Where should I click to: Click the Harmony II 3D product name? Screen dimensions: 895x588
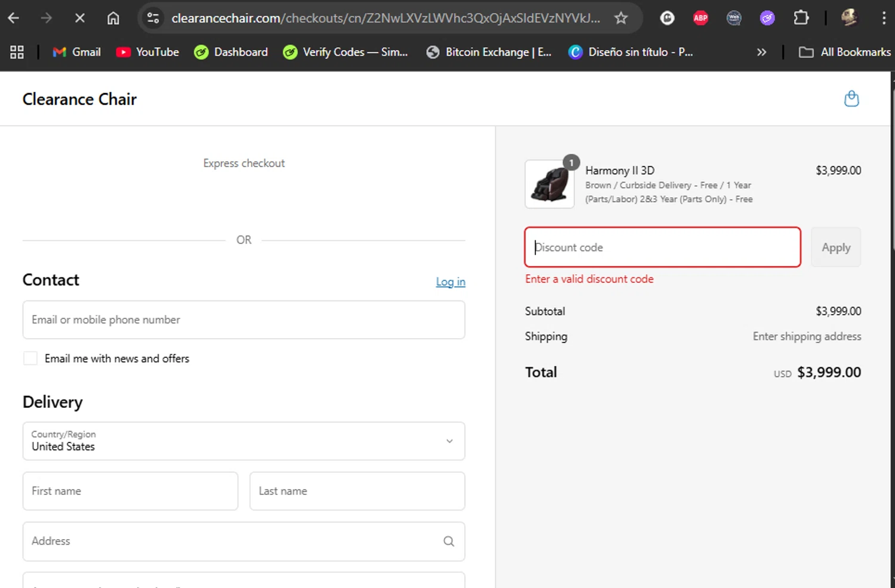(x=620, y=171)
